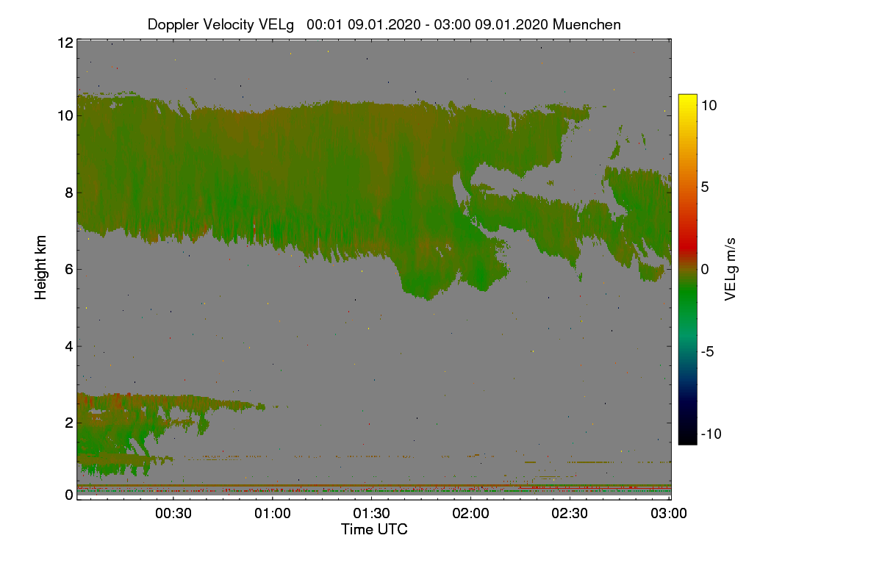Click the '4' height tick label
Screen dimensions: 882x588
68,345
